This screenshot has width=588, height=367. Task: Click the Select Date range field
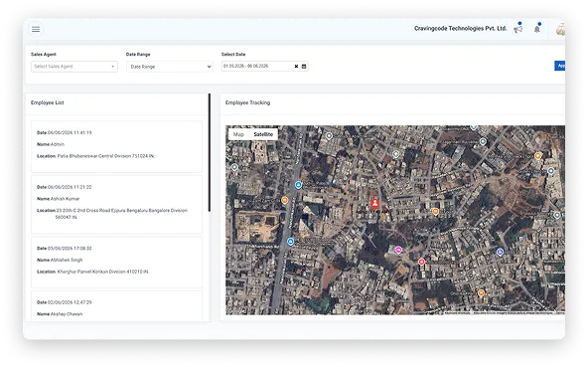265,67
